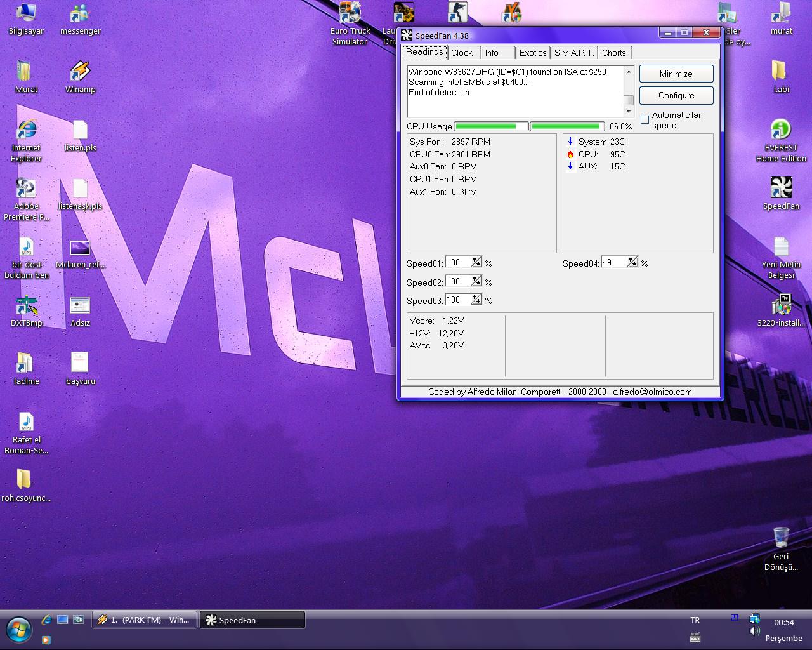Launch Internet Explorer from desktop

pyautogui.click(x=26, y=140)
